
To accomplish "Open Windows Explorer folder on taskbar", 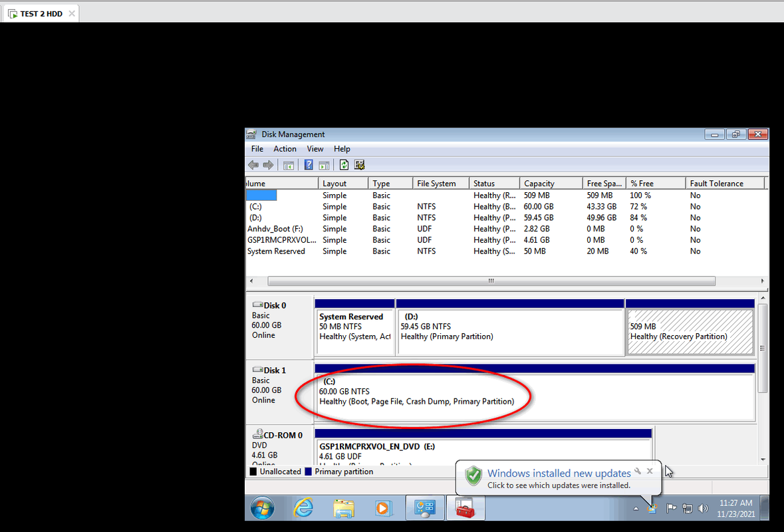I will coord(344,509).
